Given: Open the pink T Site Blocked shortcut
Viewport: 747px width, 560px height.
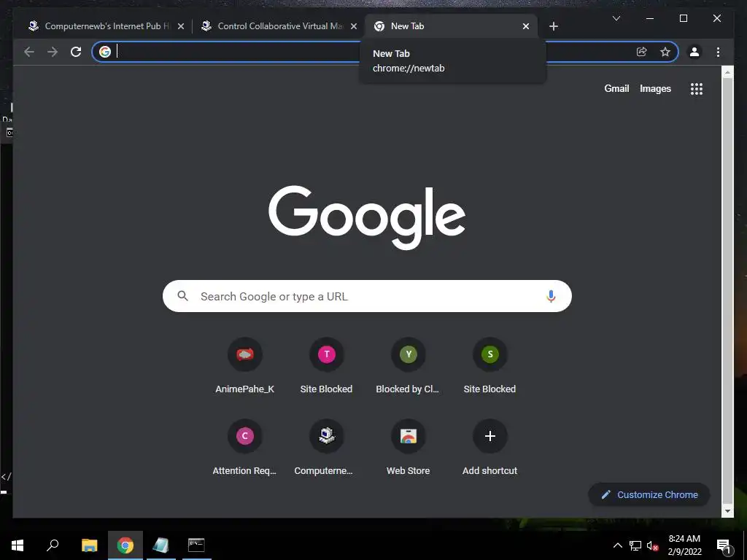Looking at the screenshot, I should 326,366.
